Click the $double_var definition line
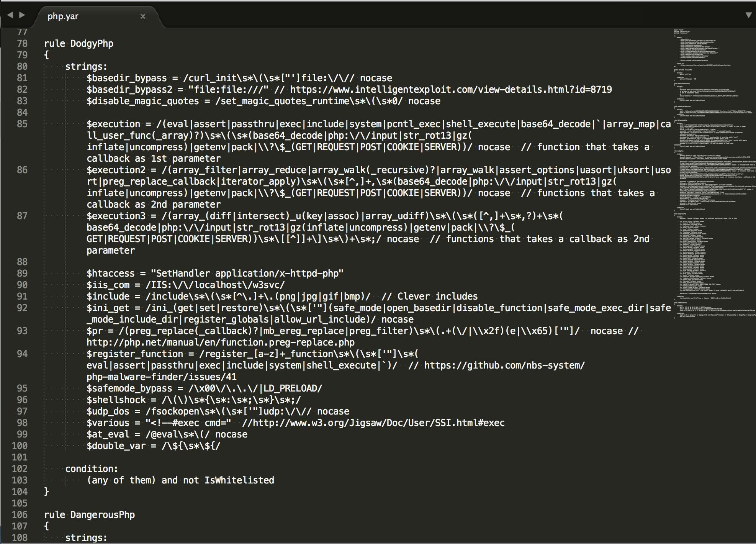Image resolution: width=756 pixels, height=544 pixels. pos(154,446)
